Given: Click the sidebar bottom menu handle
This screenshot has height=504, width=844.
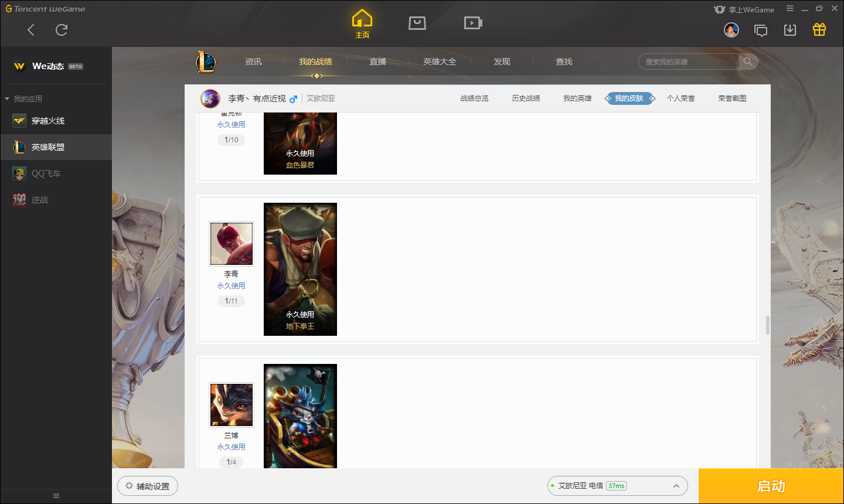Looking at the screenshot, I should pos(56,496).
